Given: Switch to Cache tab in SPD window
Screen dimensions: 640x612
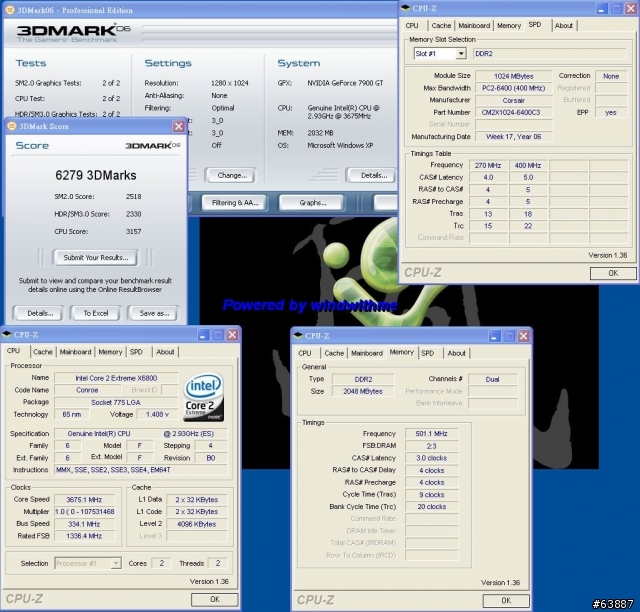Looking at the screenshot, I should pos(441,26).
